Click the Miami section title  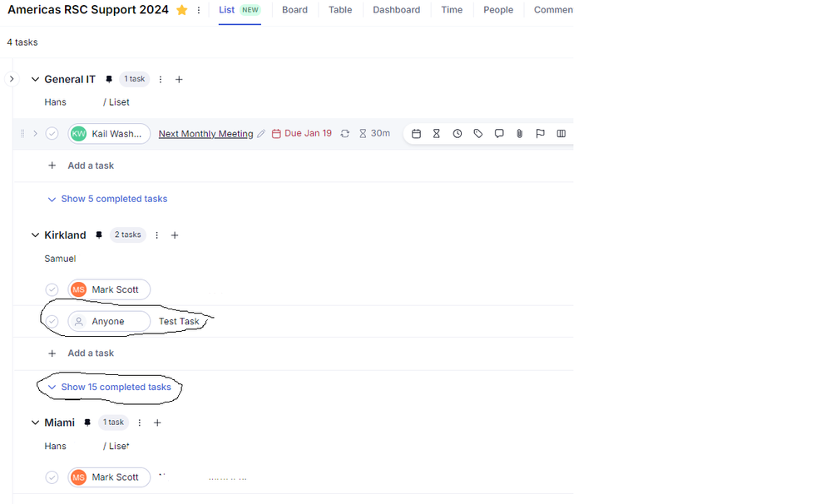click(x=59, y=423)
